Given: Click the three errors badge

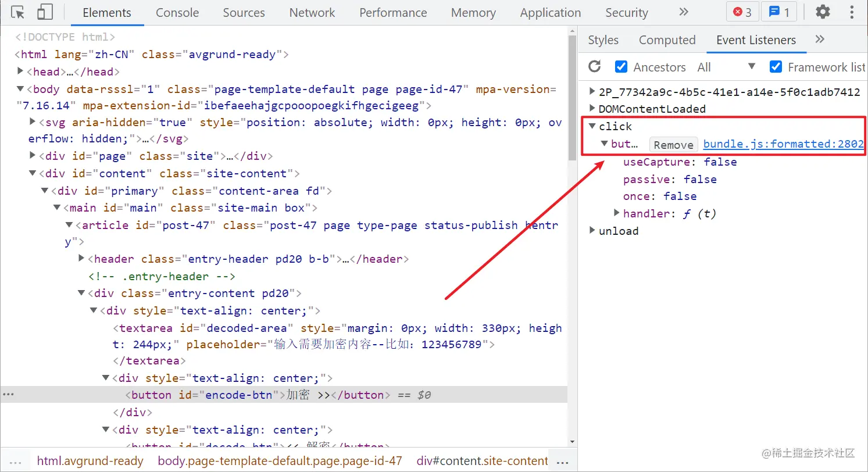Looking at the screenshot, I should (742, 12).
